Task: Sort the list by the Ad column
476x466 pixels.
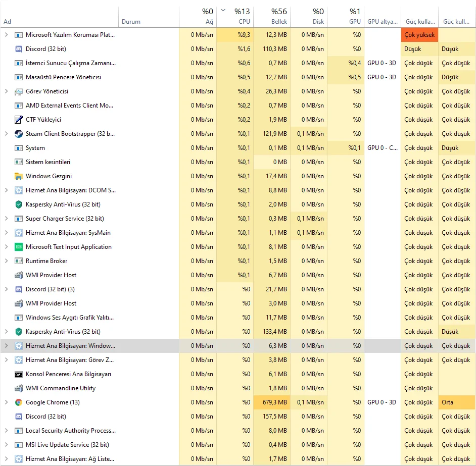Action: point(8,22)
